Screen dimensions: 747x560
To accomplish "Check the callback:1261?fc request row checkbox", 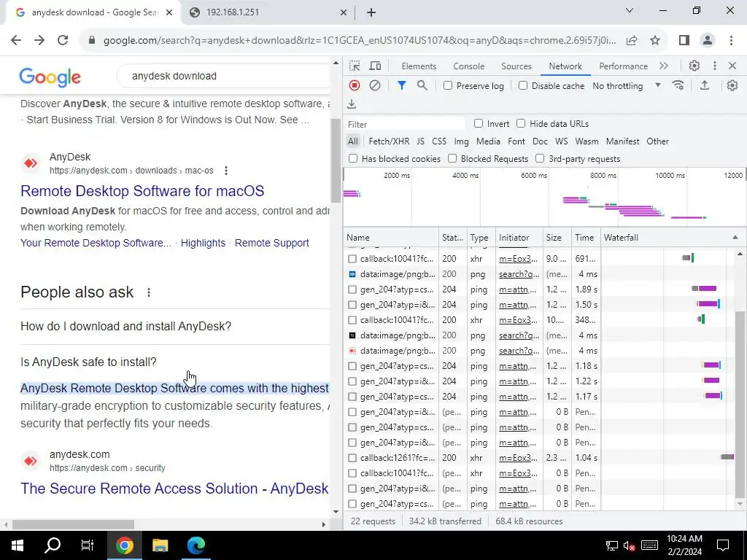I will click(352, 458).
